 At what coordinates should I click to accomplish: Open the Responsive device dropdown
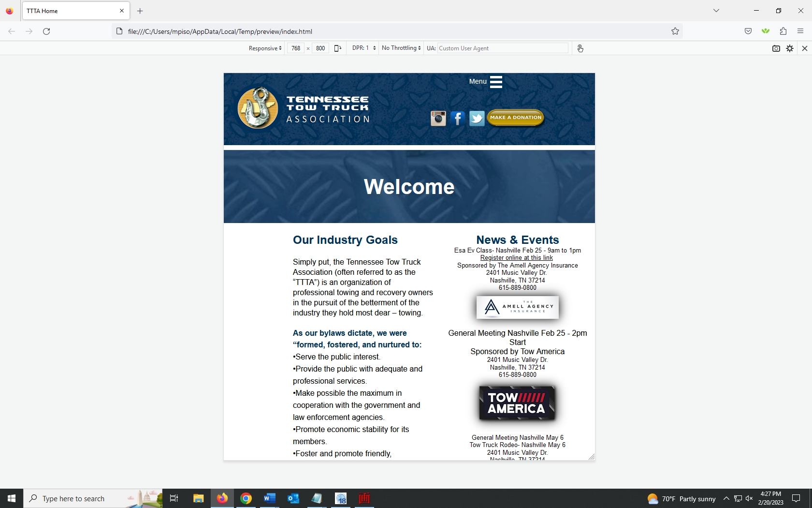tap(265, 48)
